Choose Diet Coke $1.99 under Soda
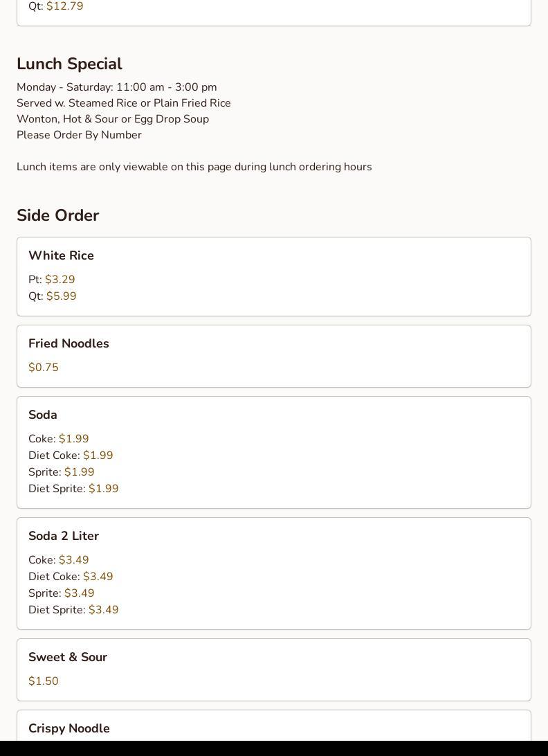Viewport: 548px width, 756px height. 98,456
